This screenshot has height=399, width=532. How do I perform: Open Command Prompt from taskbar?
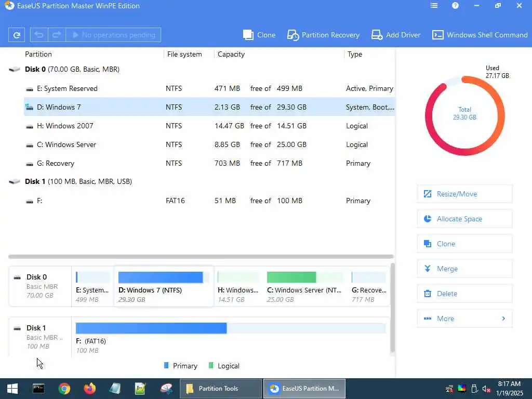coord(38,389)
